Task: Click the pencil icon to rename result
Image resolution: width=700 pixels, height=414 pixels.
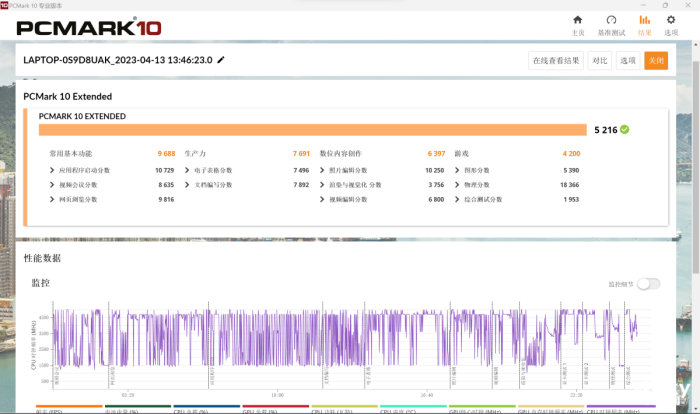Action: [221, 60]
